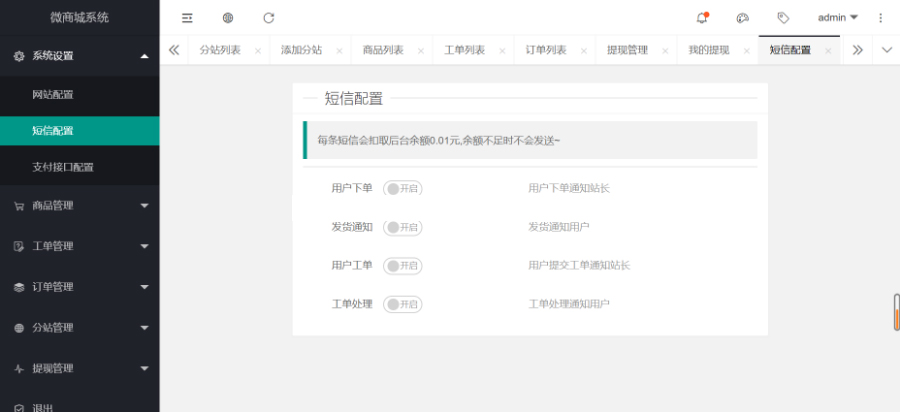This screenshot has height=412, width=900.
Task: Open the notification bell icon
Action: click(702, 18)
